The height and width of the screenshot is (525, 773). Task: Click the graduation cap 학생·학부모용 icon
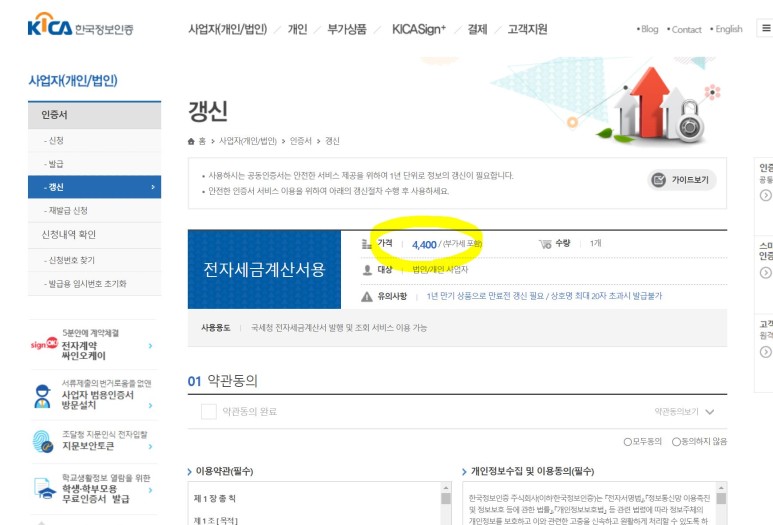tap(45, 488)
